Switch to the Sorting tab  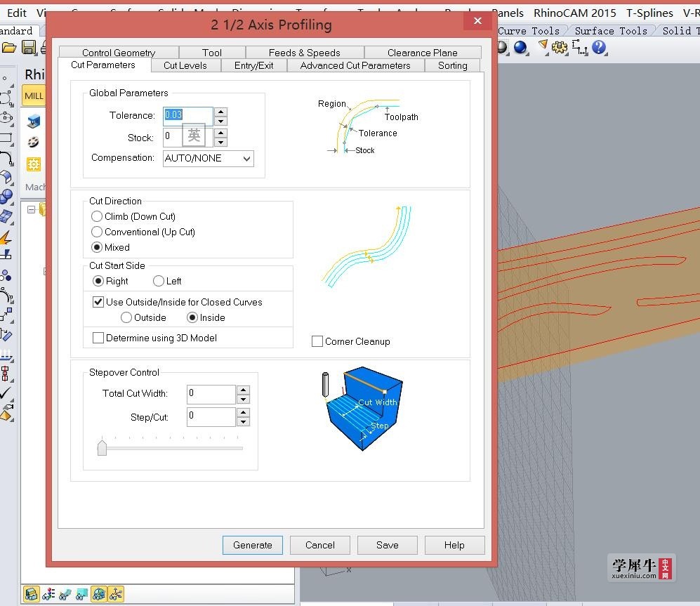(453, 65)
